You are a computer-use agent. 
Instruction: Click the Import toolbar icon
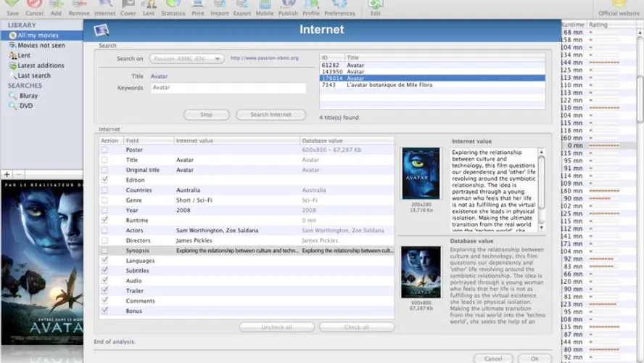[219, 7]
